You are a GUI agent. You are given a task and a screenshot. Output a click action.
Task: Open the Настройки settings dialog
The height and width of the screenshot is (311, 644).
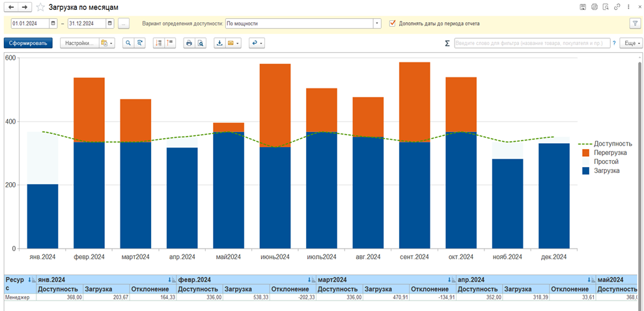click(x=80, y=44)
